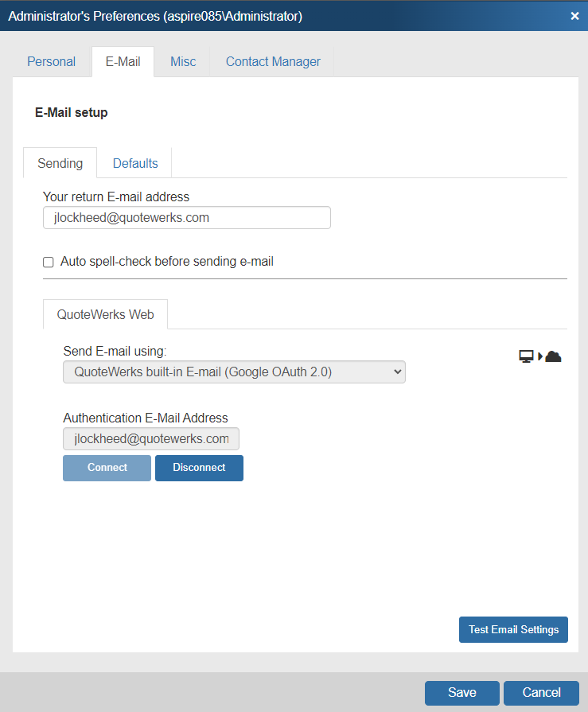Select the E-Mail tab
This screenshot has height=712, width=588.
123,61
